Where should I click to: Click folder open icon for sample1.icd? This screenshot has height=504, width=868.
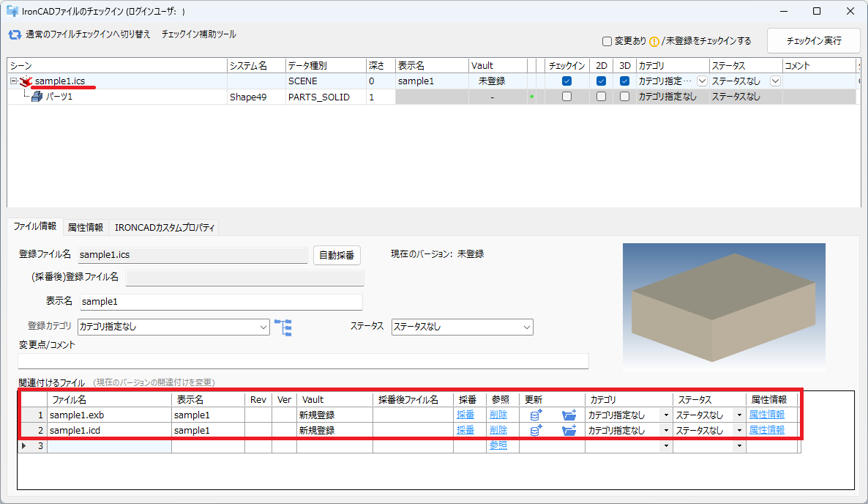(569, 431)
